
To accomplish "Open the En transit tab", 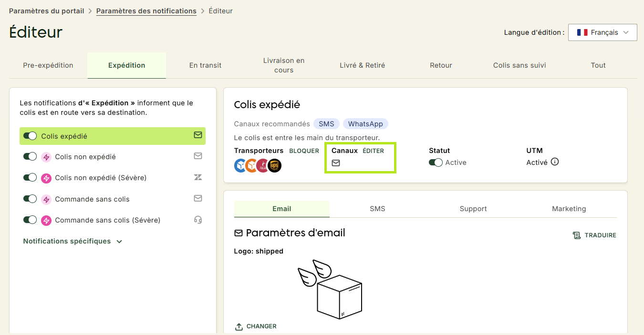I will click(x=205, y=65).
